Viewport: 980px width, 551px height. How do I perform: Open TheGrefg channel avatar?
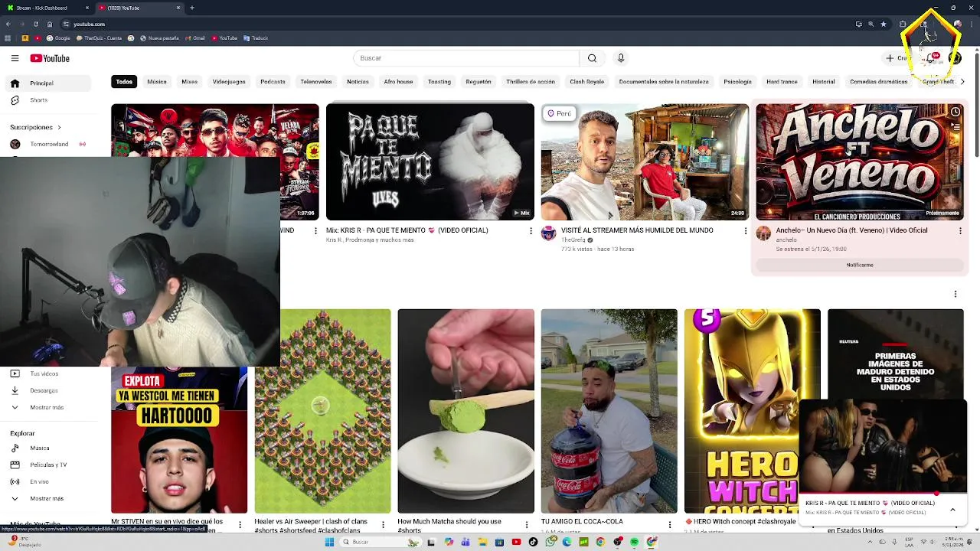(548, 233)
